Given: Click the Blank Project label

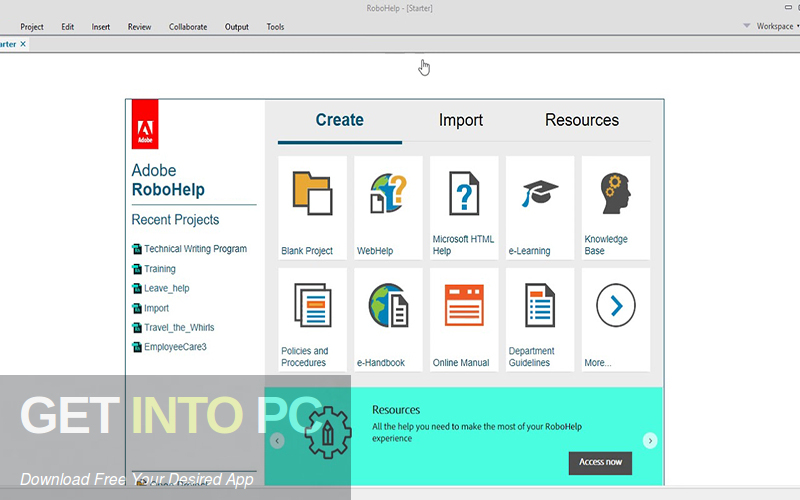Looking at the screenshot, I should click(x=307, y=251).
